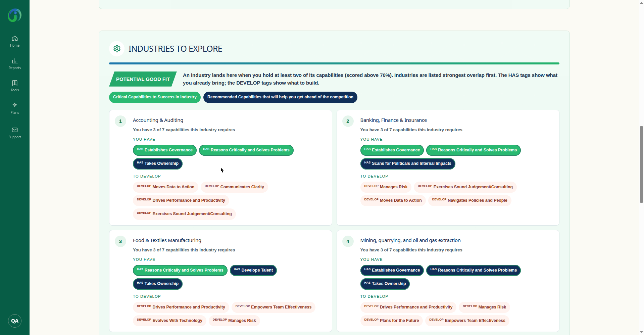Screen dimensions: 644x335
Task: Click Takes Ownership tag under Mining, quarrying
Action: coord(385,284)
